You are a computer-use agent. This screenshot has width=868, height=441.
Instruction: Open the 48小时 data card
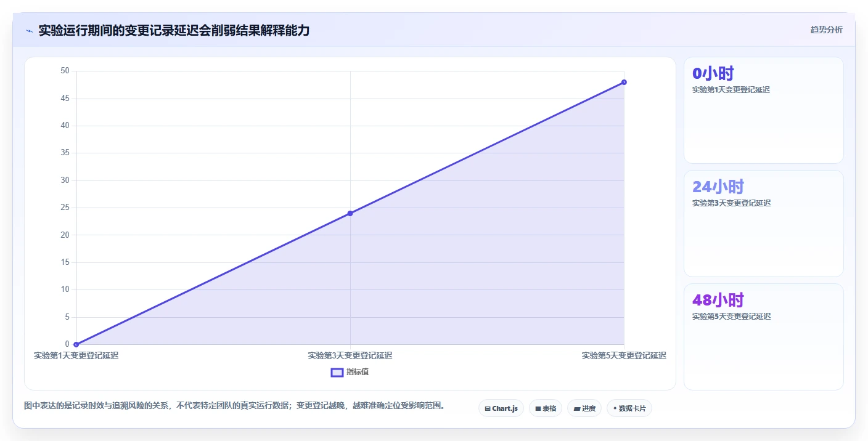point(763,337)
